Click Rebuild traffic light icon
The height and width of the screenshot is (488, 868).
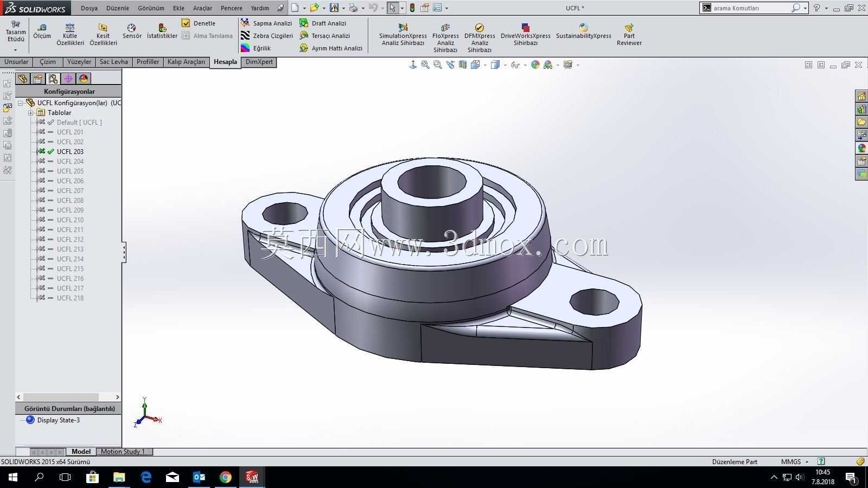coord(412,8)
